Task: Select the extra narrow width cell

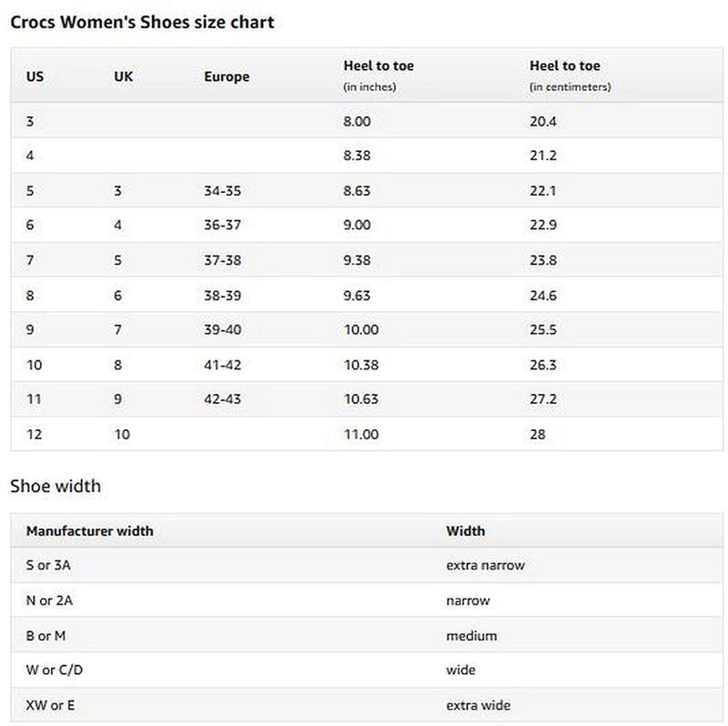Action: [485, 565]
